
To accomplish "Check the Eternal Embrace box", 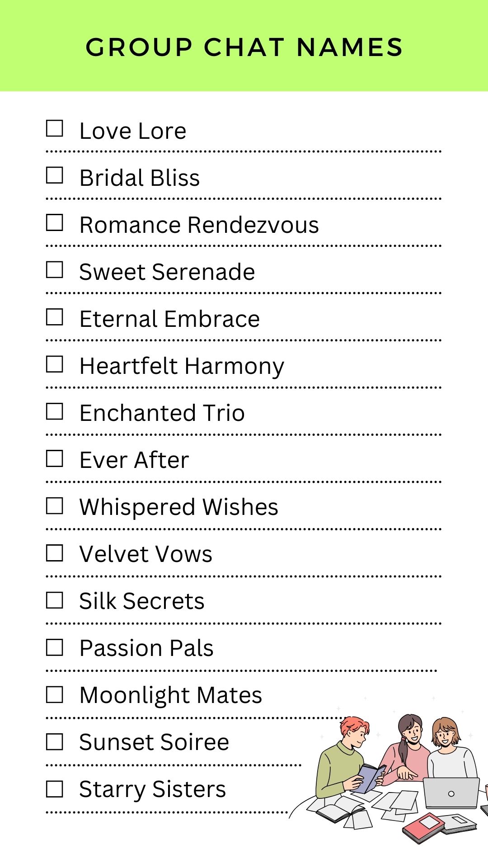I will point(55,317).
